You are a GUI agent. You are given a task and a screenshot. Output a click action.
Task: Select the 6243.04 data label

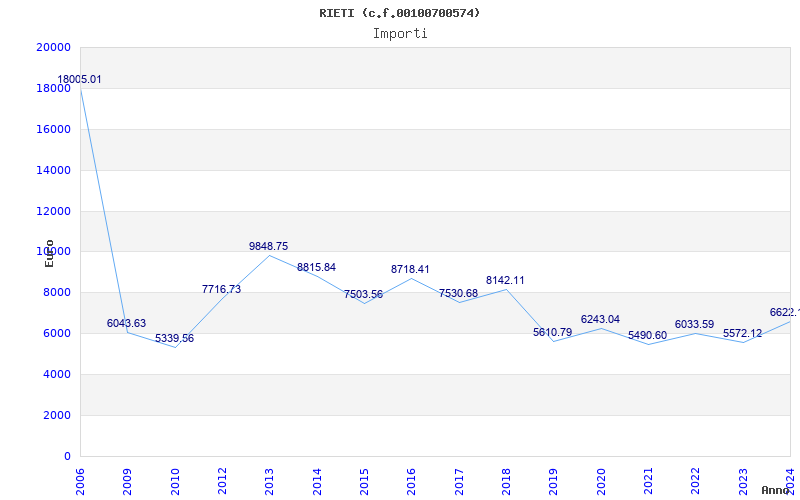[600, 319]
